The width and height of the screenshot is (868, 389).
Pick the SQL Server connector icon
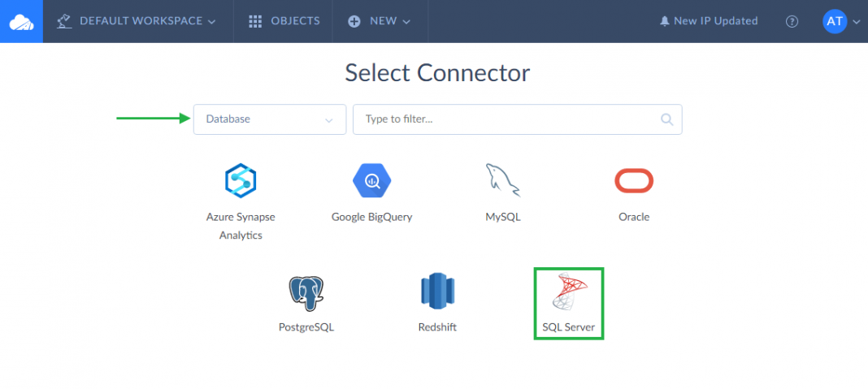568,292
